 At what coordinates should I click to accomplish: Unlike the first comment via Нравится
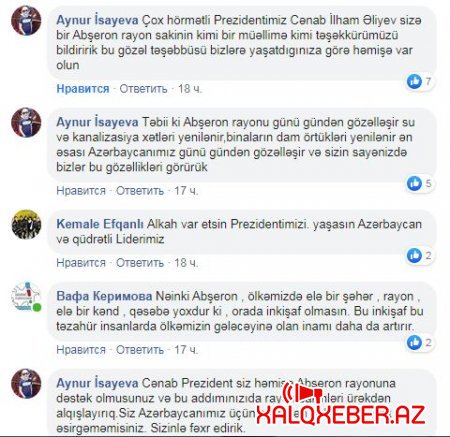[83, 89]
